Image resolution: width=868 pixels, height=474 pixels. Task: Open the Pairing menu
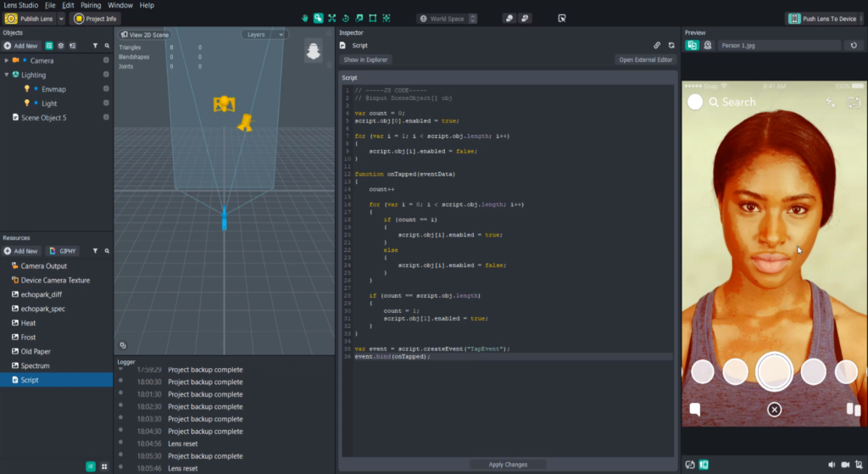pos(91,5)
